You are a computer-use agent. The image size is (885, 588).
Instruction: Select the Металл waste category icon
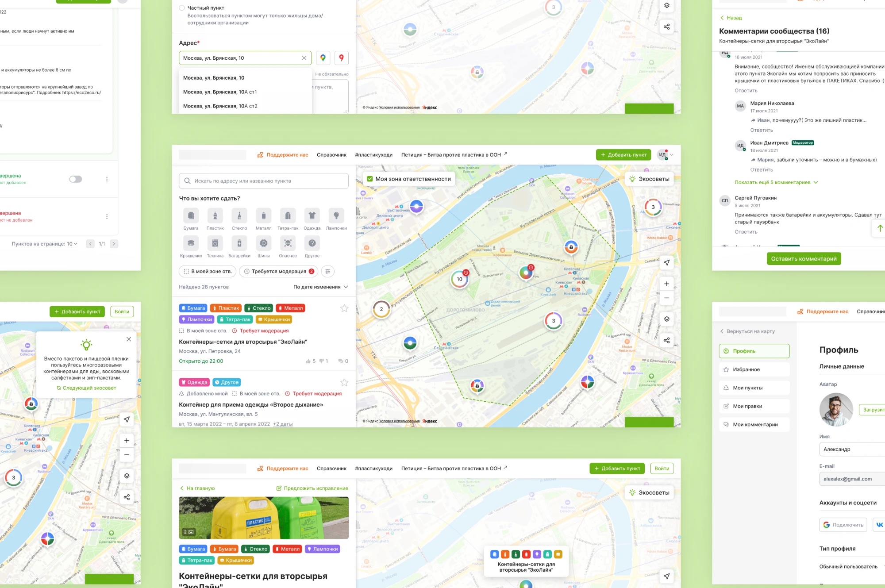264,216
